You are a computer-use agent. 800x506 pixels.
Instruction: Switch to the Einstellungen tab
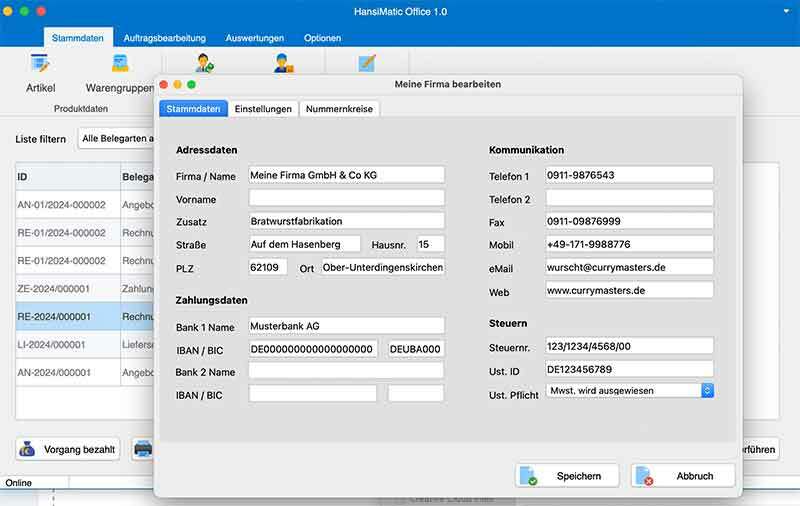(x=263, y=109)
